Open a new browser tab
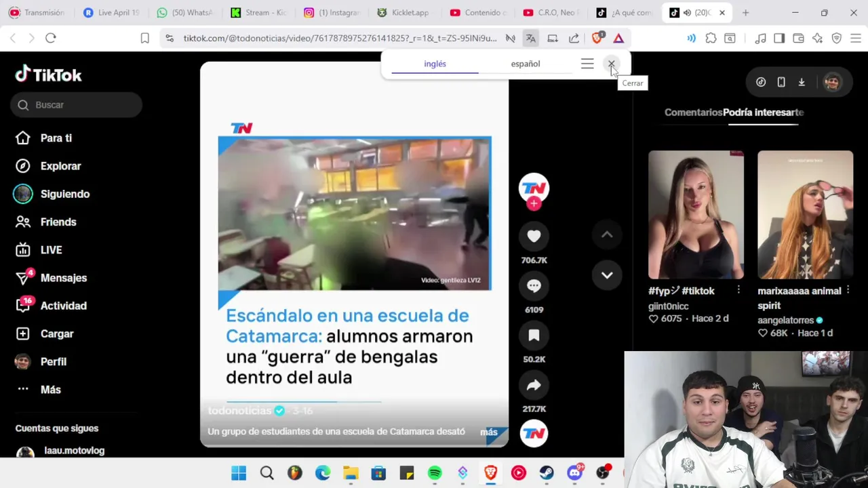The width and height of the screenshot is (868, 488). click(745, 13)
